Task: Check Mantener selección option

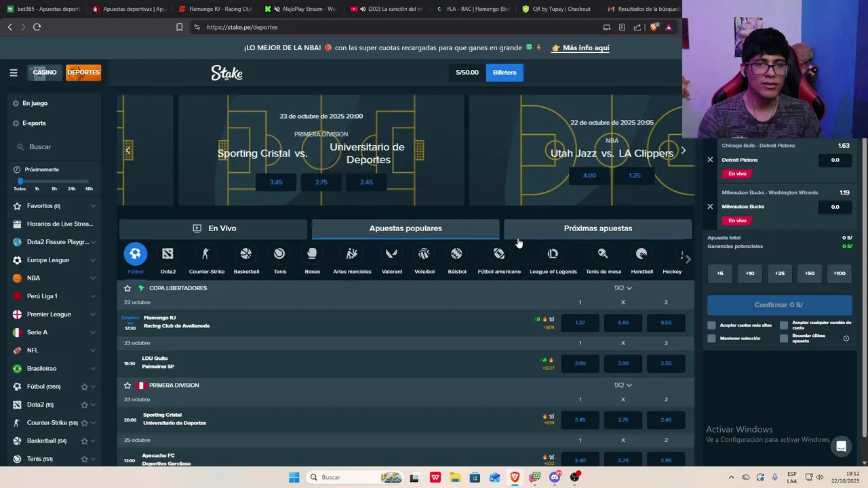Action: pyautogui.click(x=711, y=338)
